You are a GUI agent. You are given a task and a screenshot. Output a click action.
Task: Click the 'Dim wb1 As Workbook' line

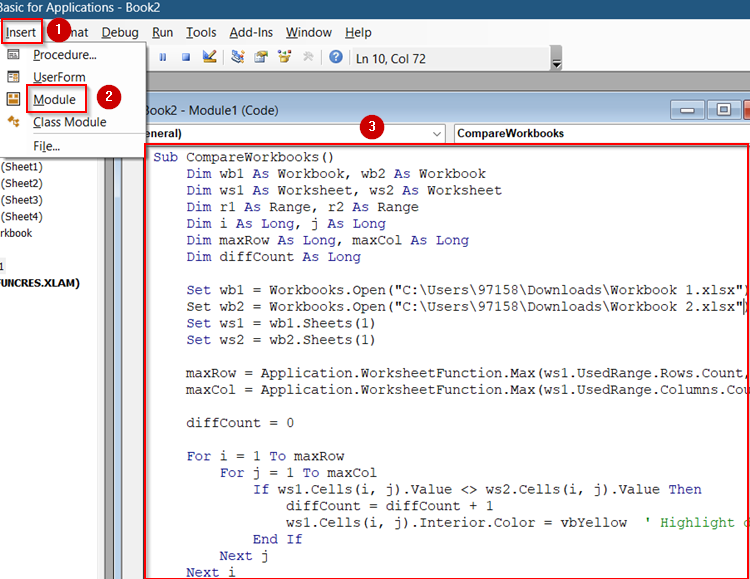point(336,174)
